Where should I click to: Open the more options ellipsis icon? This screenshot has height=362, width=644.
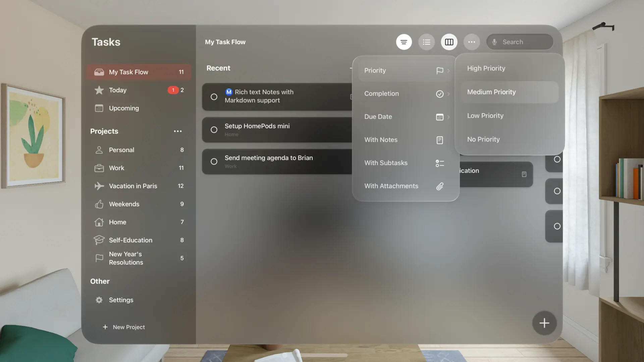[x=472, y=42]
